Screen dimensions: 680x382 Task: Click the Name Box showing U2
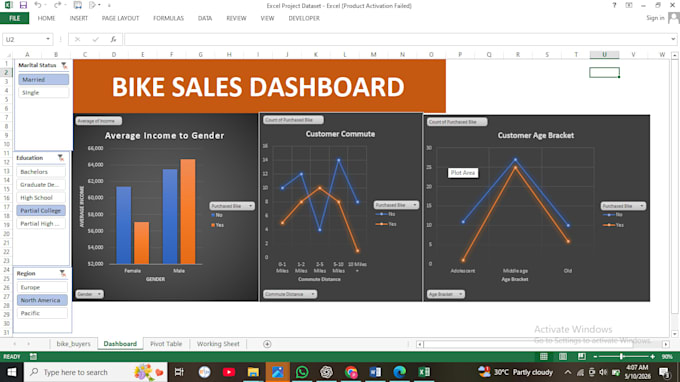point(23,39)
